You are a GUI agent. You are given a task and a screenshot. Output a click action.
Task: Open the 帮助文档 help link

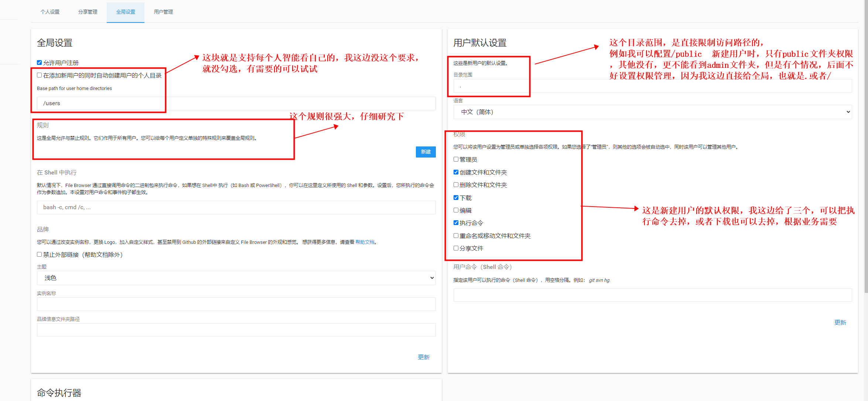[365, 242]
